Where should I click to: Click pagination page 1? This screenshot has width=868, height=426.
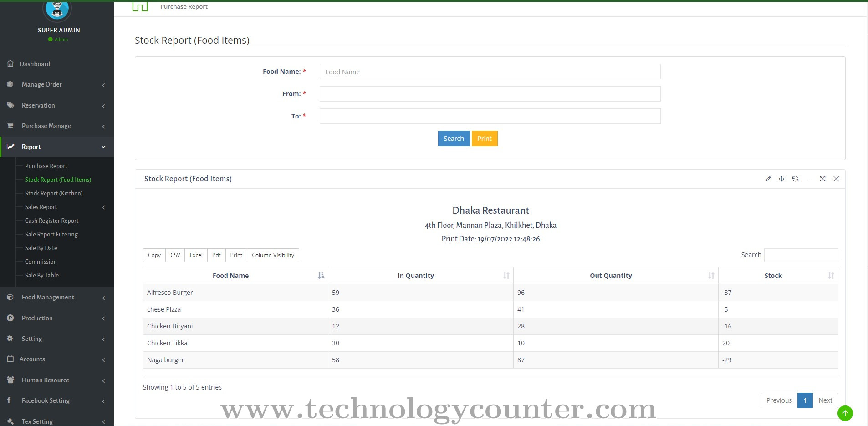pyautogui.click(x=805, y=400)
